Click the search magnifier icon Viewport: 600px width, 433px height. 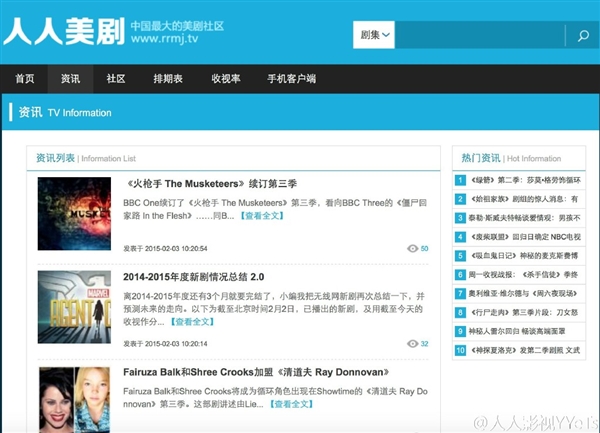pyautogui.click(x=582, y=36)
